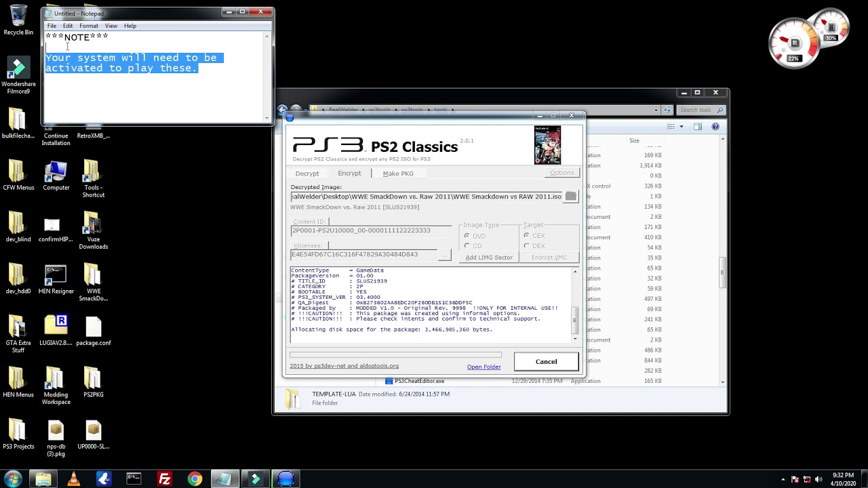868x488 pixels.
Task: Click Explorer refresh button beside address bar
Action: 667,110
